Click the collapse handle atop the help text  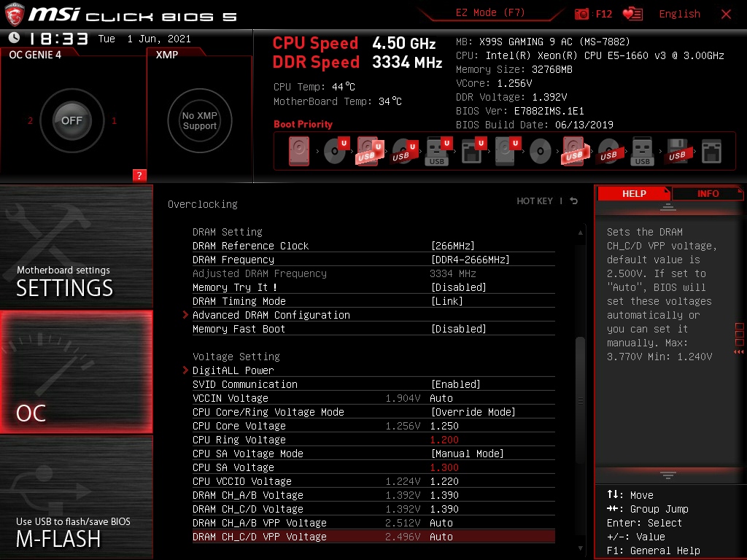pyautogui.click(x=668, y=206)
